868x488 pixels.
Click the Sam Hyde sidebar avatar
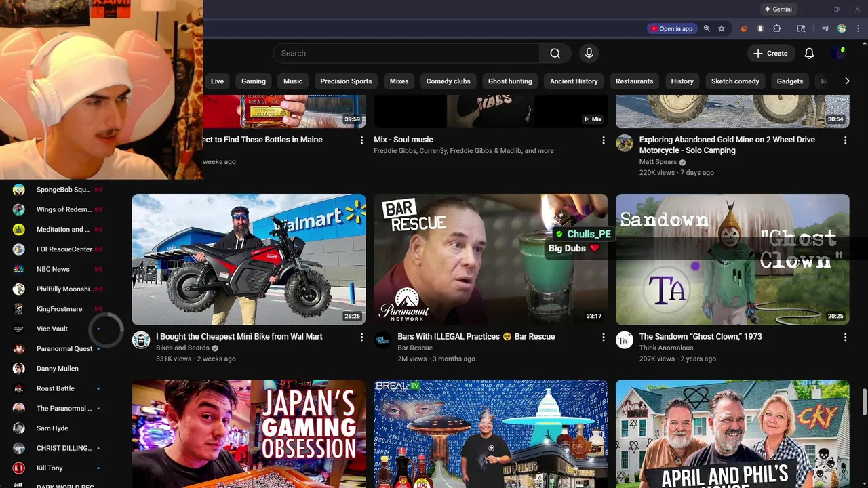[x=19, y=428]
